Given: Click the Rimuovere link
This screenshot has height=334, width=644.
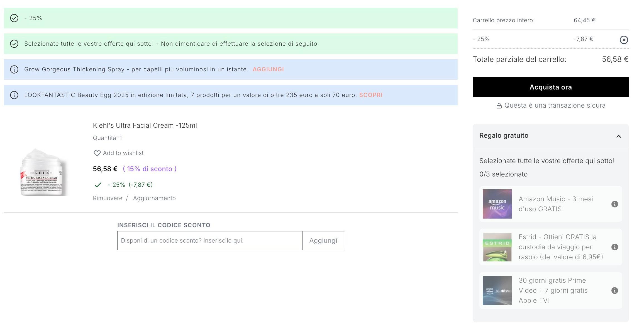Looking at the screenshot, I should (x=108, y=198).
